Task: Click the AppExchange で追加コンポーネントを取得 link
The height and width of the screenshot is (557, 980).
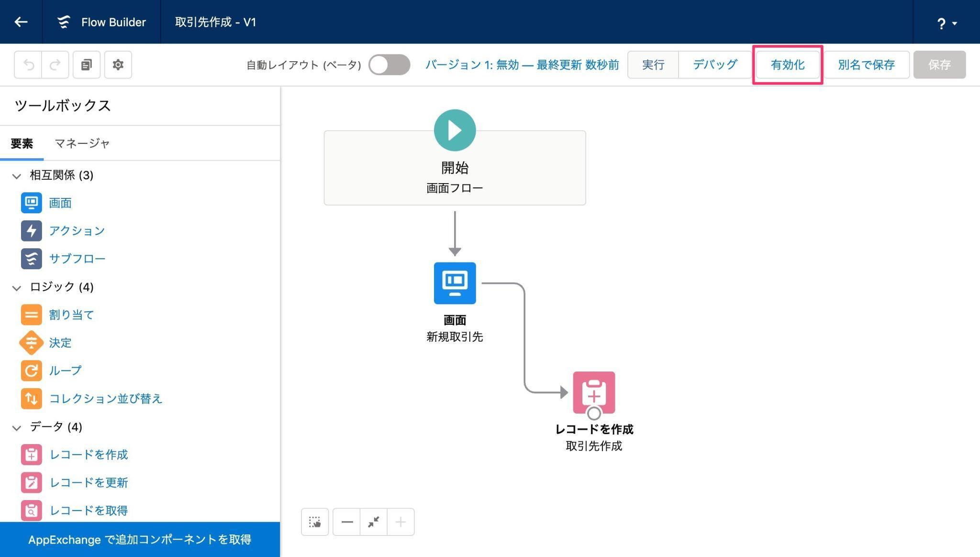Action: tap(140, 539)
